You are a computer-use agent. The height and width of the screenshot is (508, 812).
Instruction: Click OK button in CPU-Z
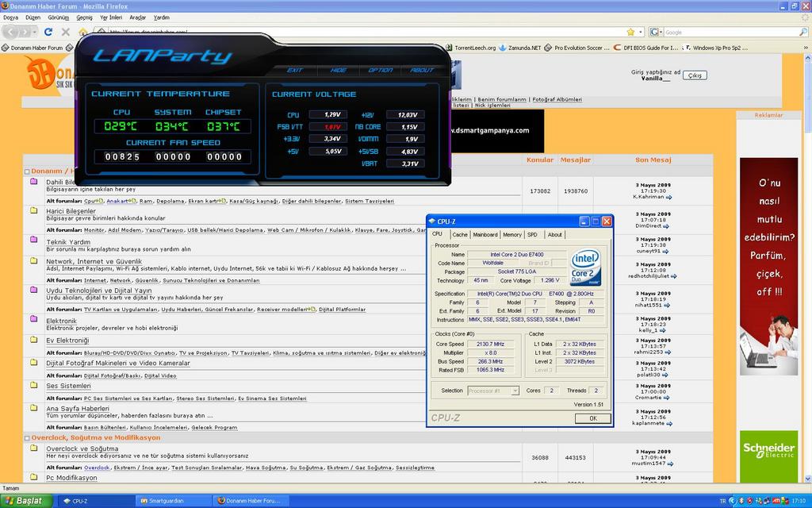(x=593, y=418)
